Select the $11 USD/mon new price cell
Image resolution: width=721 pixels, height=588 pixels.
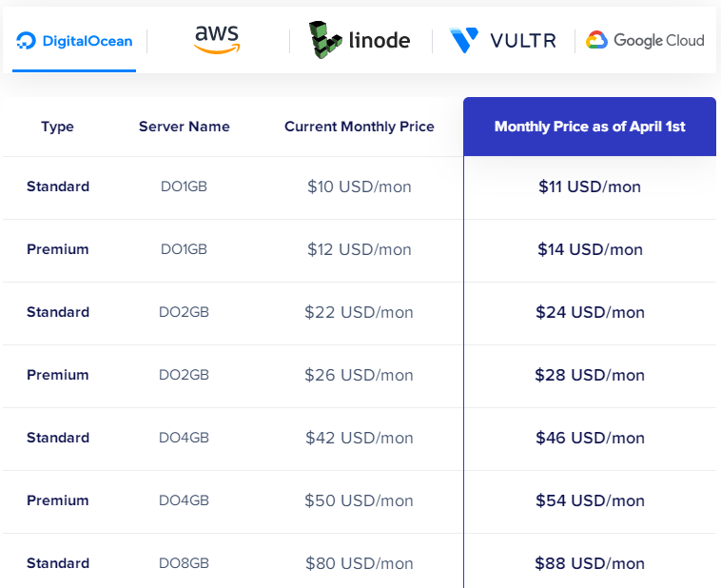(x=590, y=186)
